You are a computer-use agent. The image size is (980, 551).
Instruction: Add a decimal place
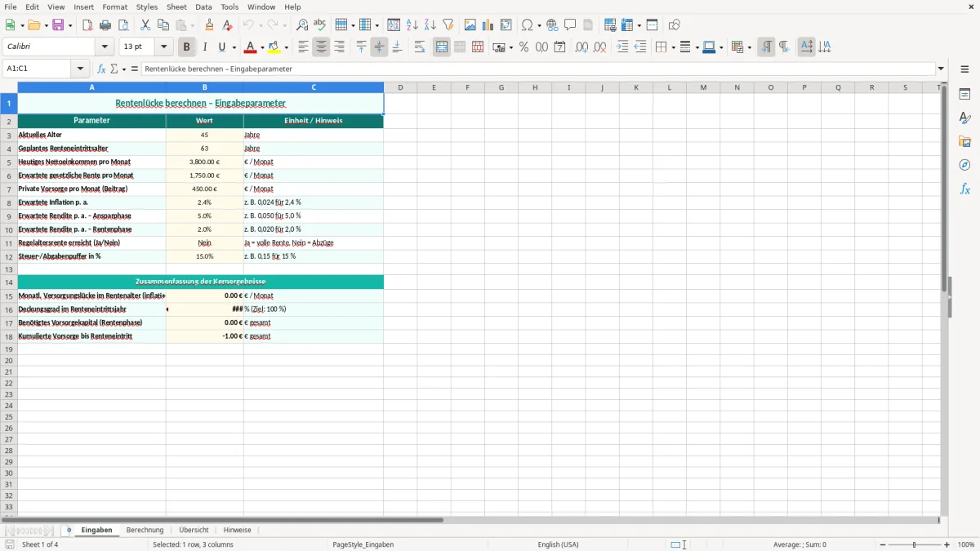[582, 47]
